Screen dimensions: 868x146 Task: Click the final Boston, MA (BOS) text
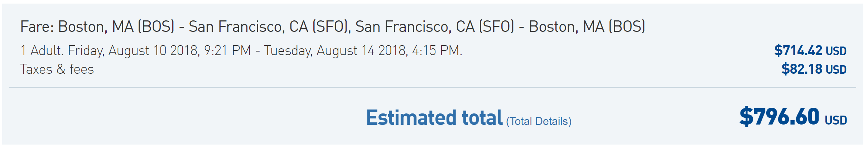(587, 27)
